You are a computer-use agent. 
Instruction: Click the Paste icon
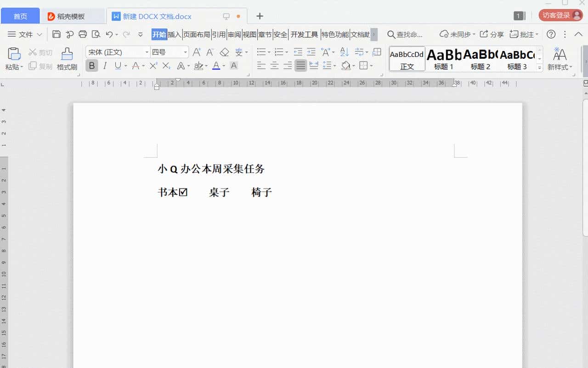click(14, 54)
